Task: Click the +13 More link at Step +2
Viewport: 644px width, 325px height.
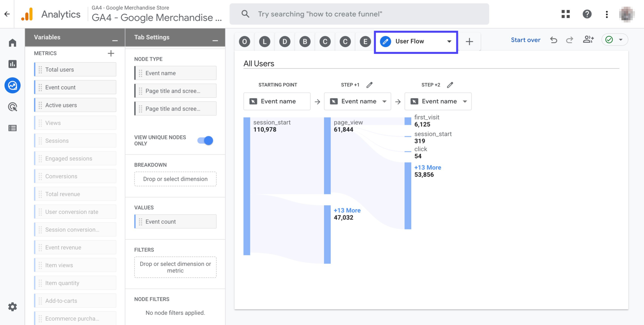Action: 428,167
